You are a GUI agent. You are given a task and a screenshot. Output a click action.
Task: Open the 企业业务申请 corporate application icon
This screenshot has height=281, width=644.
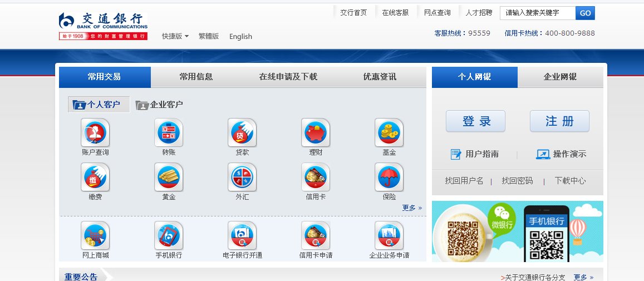[x=390, y=236]
